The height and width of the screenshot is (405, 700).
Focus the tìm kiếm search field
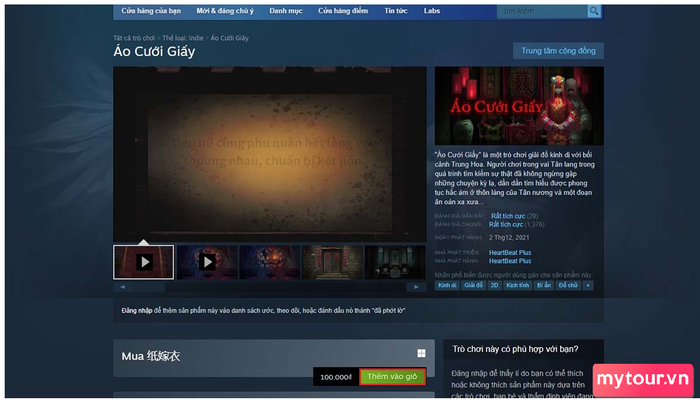(x=542, y=11)
